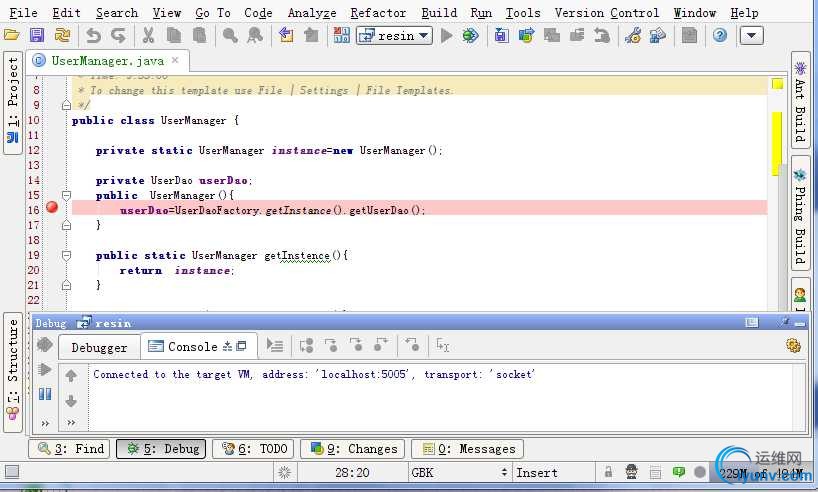The height and width of the screenshot is (492, 818).
Task: Click the comment fold marker on line 9
Action: 66,105
